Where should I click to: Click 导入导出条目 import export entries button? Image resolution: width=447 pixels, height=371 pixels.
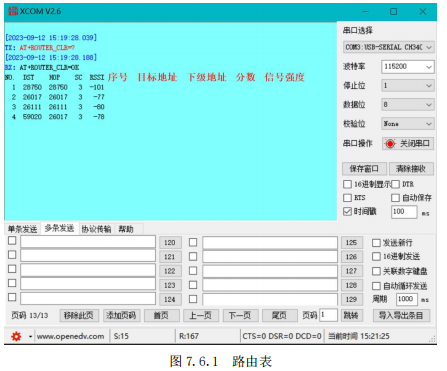(x=401, y=315)
